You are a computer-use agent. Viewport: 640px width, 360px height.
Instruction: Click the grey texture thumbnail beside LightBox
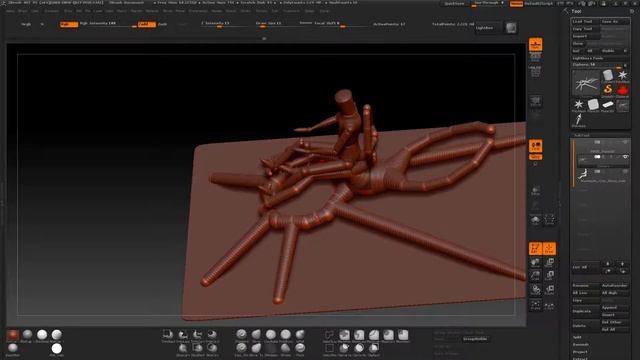click(511, 28)
